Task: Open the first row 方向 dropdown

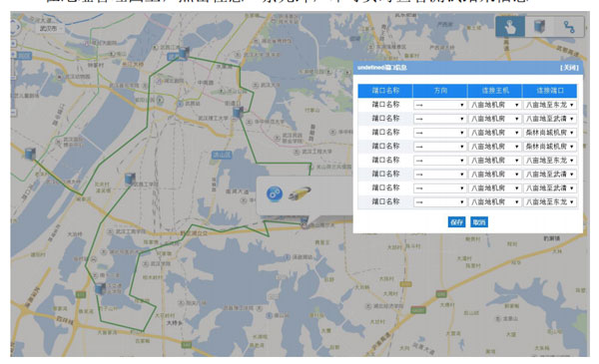Action: (x=439, y=105)
